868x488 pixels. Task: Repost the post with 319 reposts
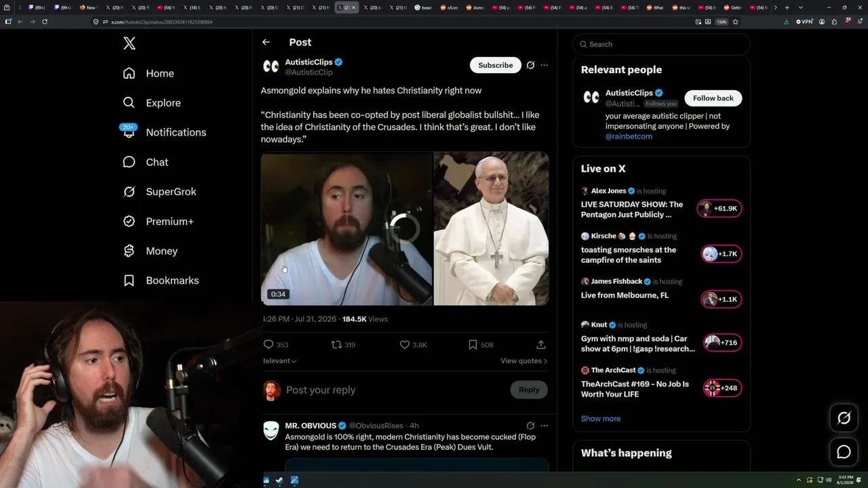point(343,345)
